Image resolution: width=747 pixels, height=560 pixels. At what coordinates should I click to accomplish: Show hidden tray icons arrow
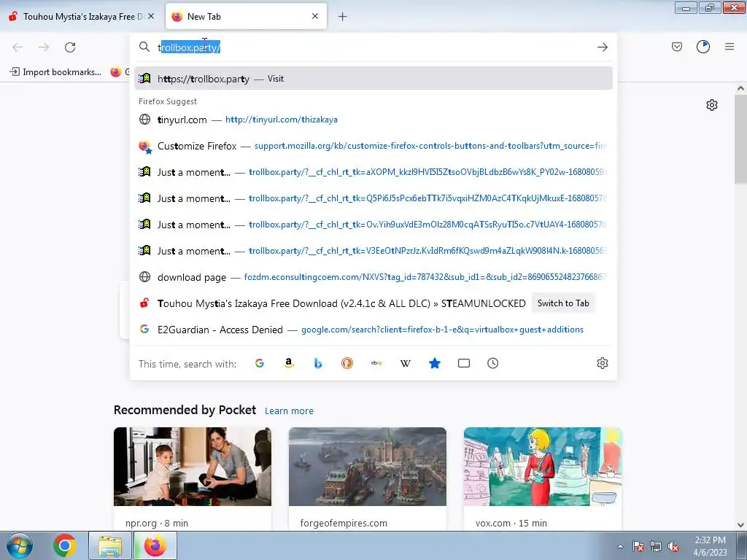[620, 546]
